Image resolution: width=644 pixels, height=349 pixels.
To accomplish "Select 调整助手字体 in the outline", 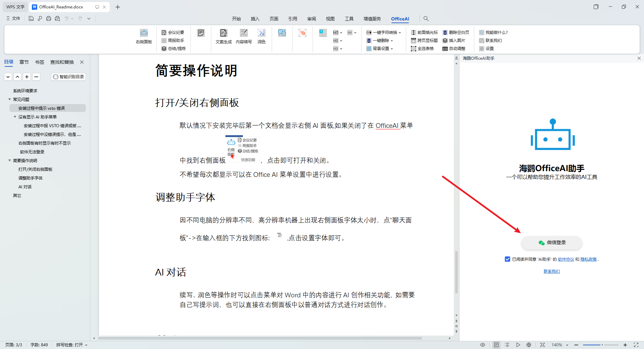I will (x=31, y=178).
